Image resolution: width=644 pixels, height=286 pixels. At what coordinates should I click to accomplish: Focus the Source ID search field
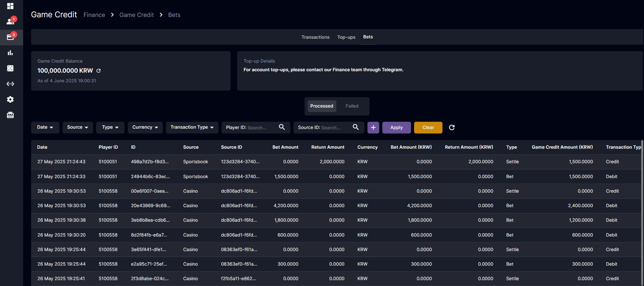[x=329, y=128]
